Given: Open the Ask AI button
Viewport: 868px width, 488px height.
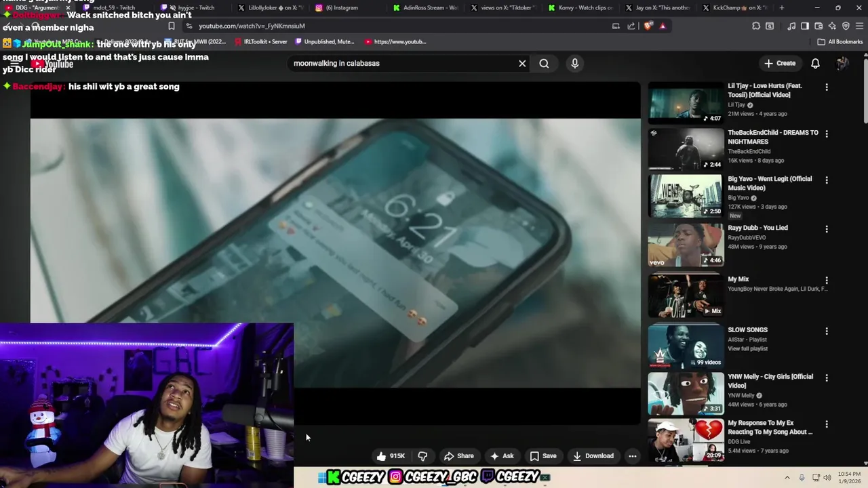Looking at the screenshot, I should pyautogui.click(x=502, y=456).
